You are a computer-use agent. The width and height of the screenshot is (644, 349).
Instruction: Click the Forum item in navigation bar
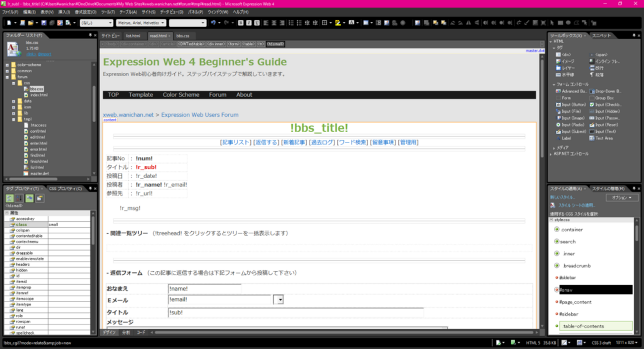point(217,95)
